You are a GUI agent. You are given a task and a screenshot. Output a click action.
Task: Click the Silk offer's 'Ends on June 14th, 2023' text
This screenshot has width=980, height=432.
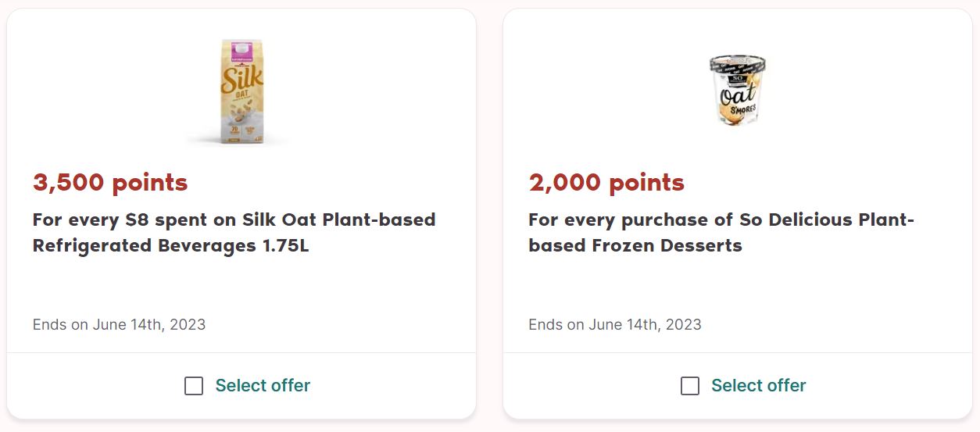pyautogui.click(x=119, y=324)
